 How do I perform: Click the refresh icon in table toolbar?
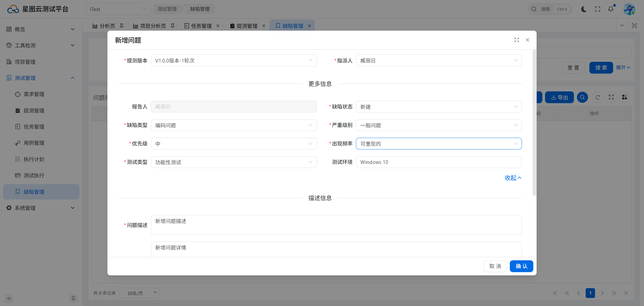pos(598,97)
